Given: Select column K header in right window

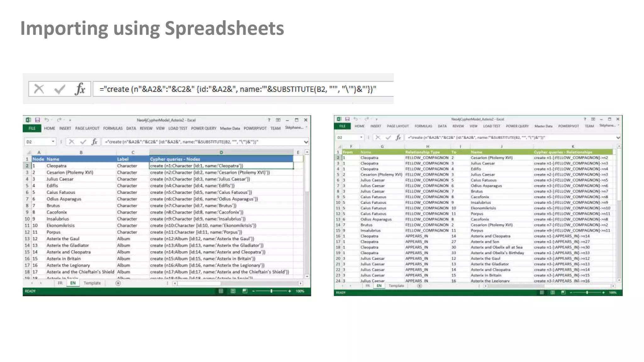Looking at the screenshot, I should [573, 146].
